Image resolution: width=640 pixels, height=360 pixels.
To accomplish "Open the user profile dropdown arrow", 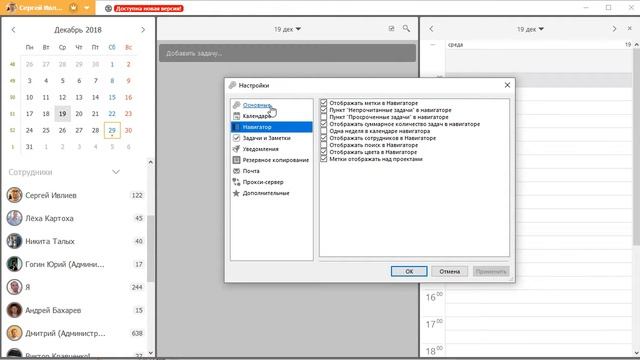I will [x=87, y=8].
